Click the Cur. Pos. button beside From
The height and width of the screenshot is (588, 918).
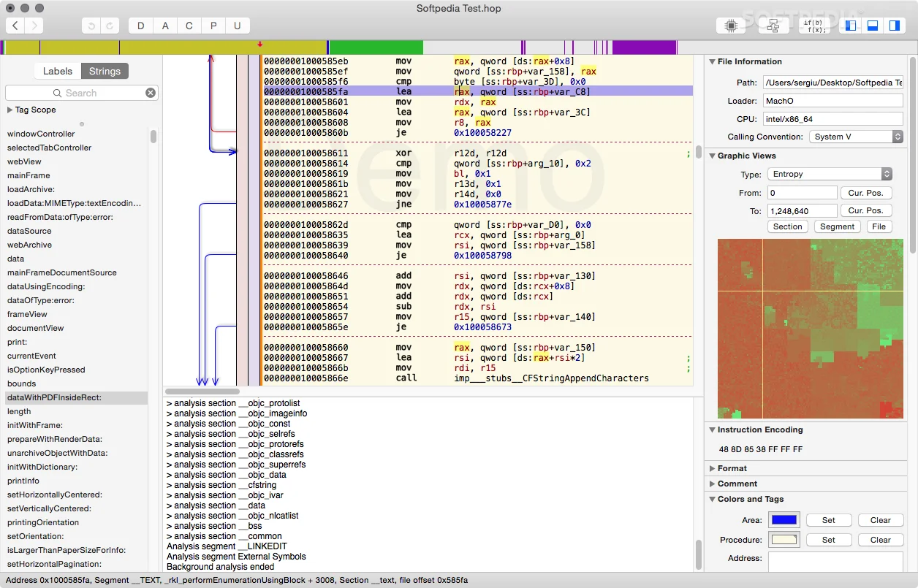click(866, 192)
